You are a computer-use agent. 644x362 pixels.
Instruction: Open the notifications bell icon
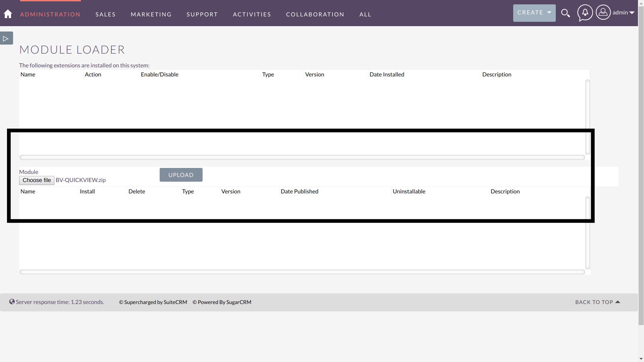pos(585,13)
